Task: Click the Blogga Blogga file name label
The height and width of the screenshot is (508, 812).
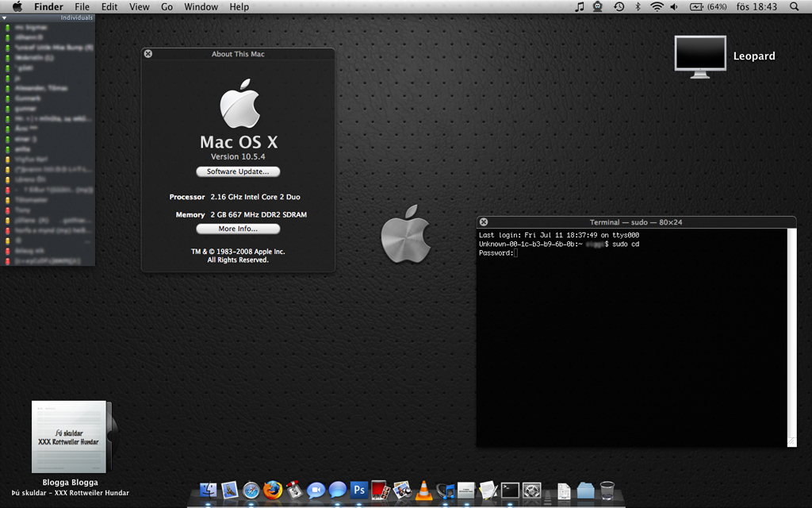Action: pyautogui.click(x=70, y=483)
